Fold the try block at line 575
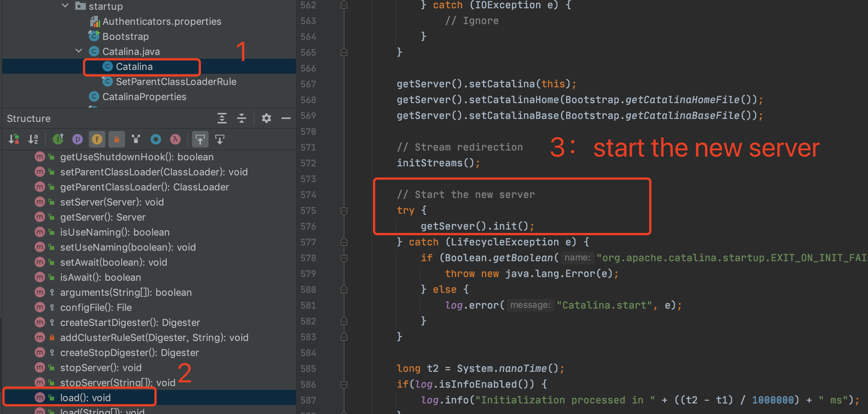868x414 pixels. click(344, 210)
